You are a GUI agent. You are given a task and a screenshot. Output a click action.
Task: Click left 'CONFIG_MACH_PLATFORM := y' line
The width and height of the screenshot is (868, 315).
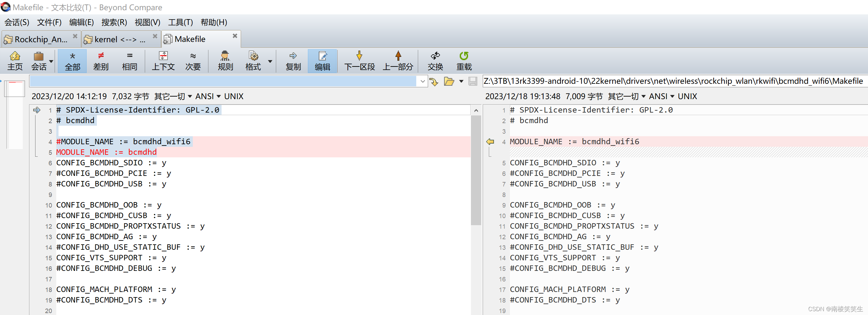tap(116, 289)
